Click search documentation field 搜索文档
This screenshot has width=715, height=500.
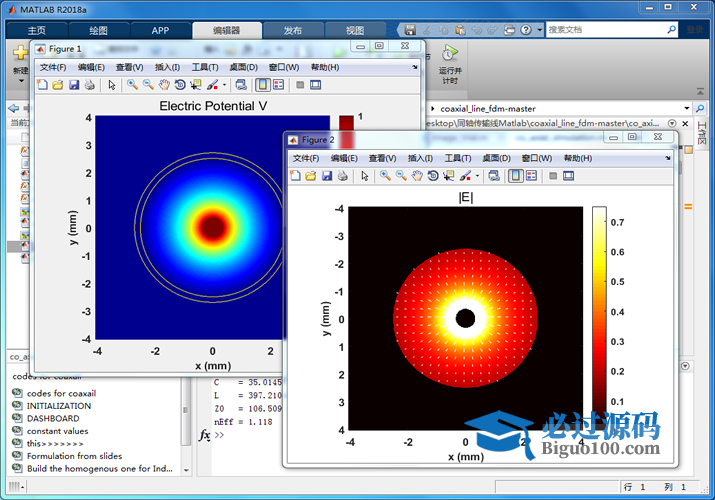pos(606,30)
